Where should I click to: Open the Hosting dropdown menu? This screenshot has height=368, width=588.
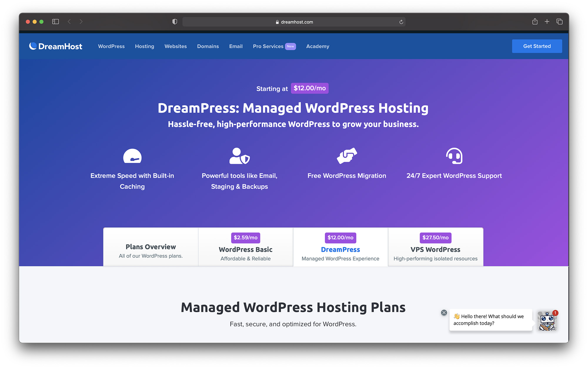(x=144, y=46)
